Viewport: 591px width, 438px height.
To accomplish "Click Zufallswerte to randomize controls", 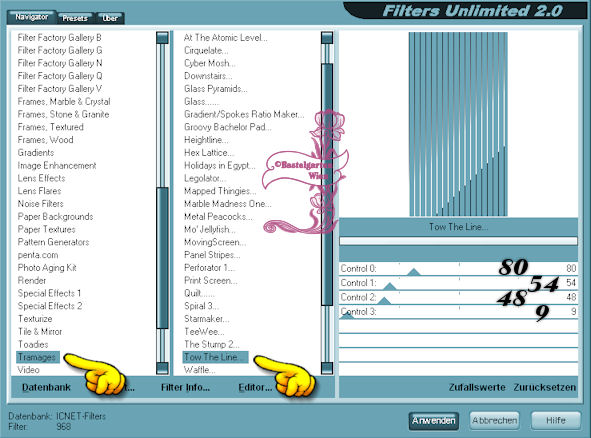I will (x=477, y=387).
